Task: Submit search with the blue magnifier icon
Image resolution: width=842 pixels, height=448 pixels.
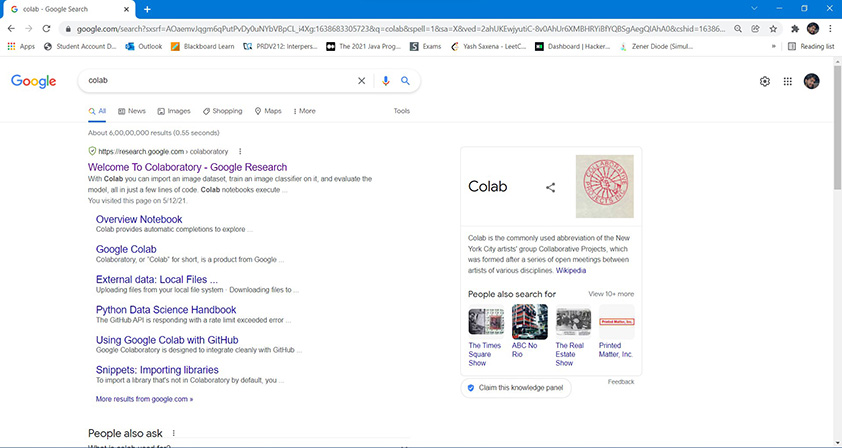Action: tap(405, 81)
